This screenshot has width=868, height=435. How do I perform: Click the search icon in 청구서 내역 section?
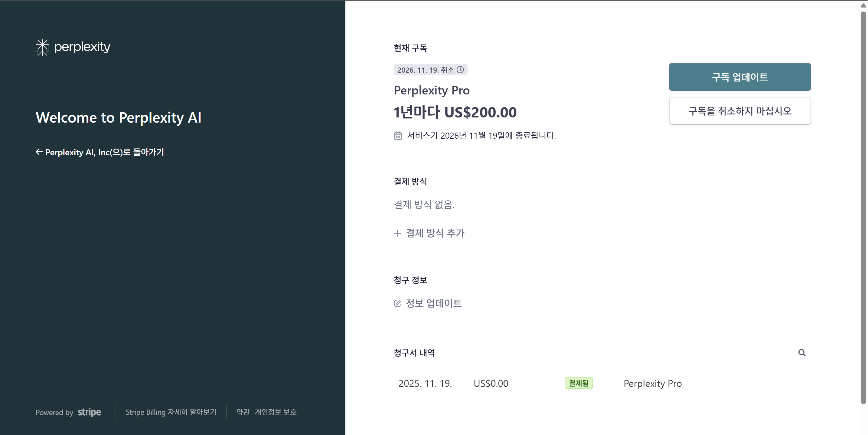coord(802,353)
